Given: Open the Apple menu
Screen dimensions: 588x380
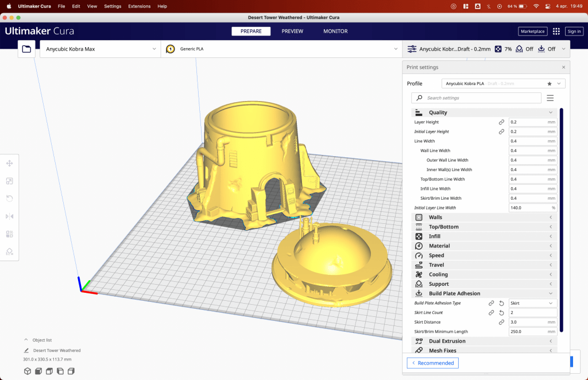Looking at the screenshot, I should tap(9, 6).
